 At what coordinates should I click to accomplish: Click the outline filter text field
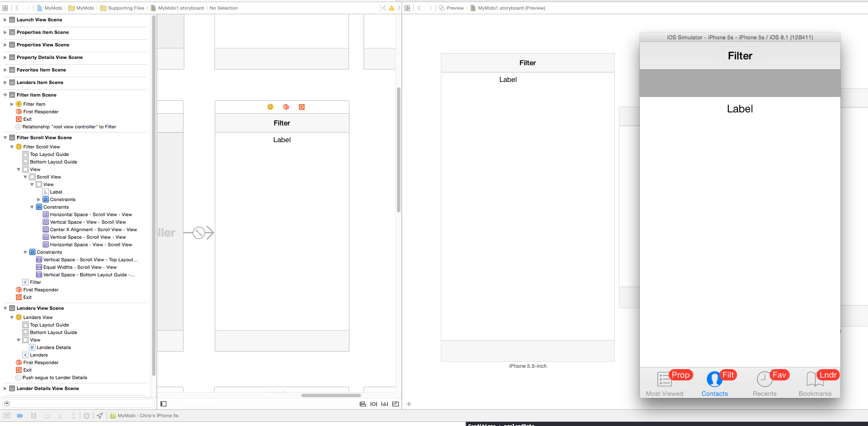click(79, 403)
